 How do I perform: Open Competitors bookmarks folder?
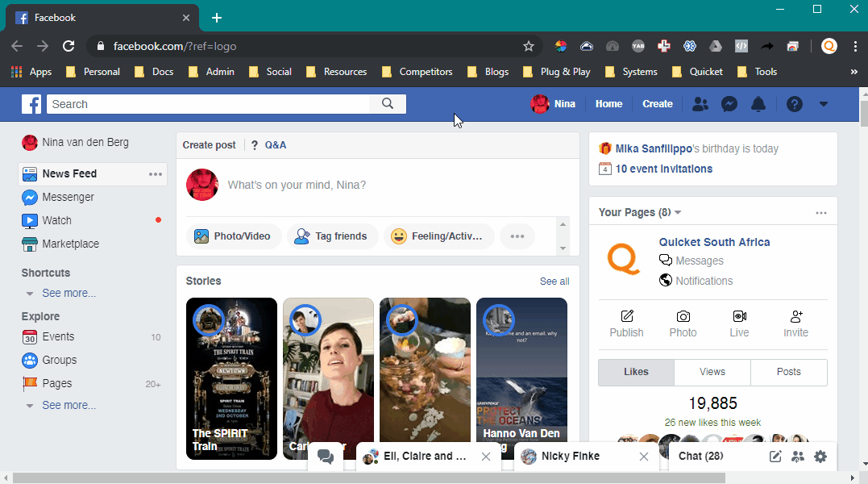[x=417, y=72]
